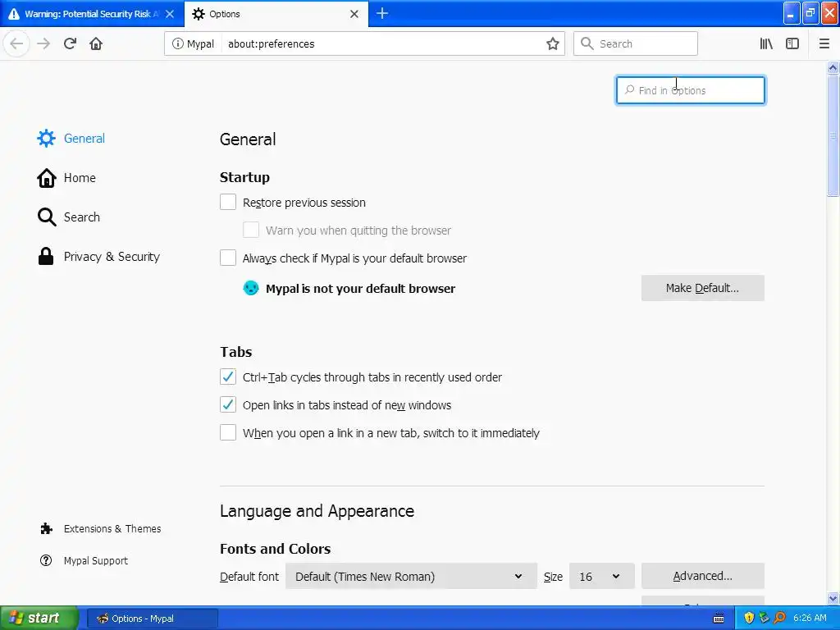Screen dimensions: 840x630
Task: Click the magnifier tray icon
Action: [779, 618]
